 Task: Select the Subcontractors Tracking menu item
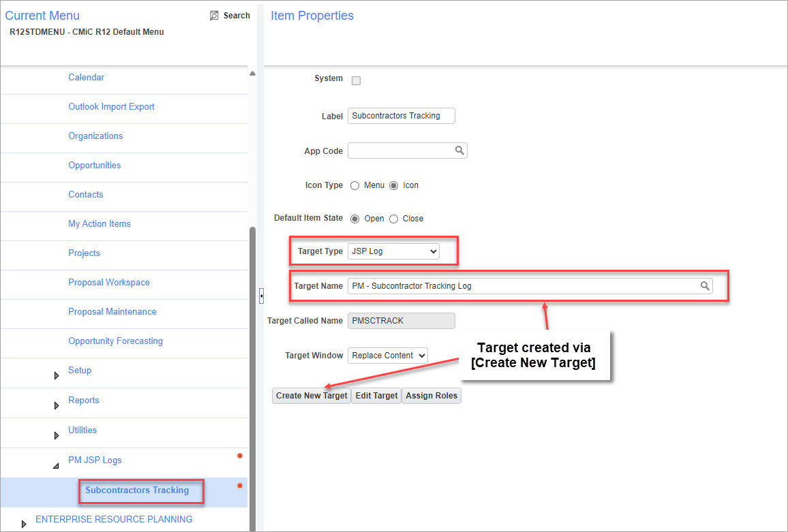pyautogui.click(x=141, y=490)
